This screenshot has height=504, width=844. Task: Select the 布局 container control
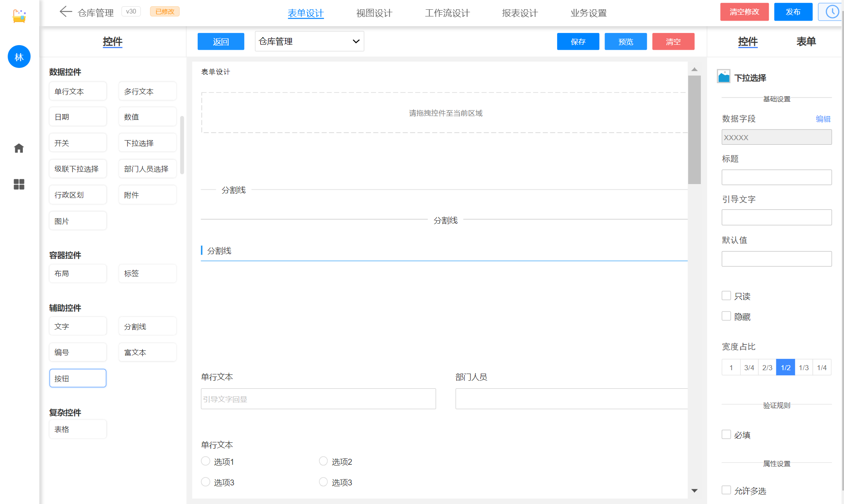[78, 273]
